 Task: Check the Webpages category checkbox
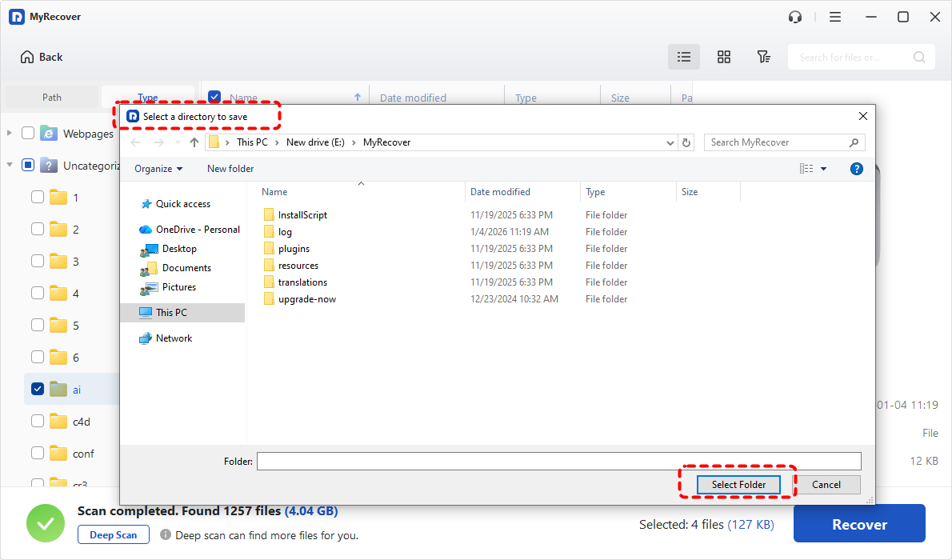[28, 133]
